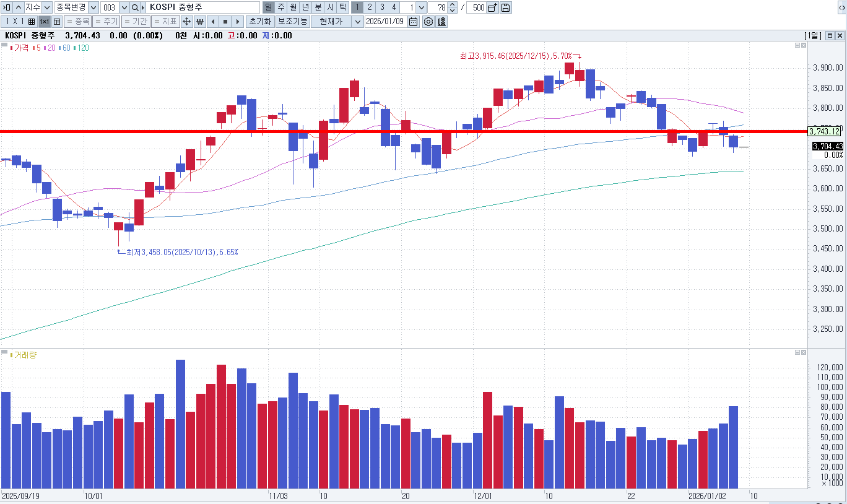Screen dimensions: 847x504
Task: Select the 1x1 layout toggle
Action: pyautogui.click(x=44, y=22)
